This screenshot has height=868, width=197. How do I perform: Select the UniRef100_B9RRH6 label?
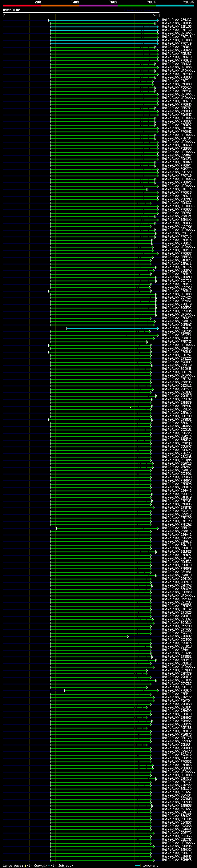coord(177,846)
